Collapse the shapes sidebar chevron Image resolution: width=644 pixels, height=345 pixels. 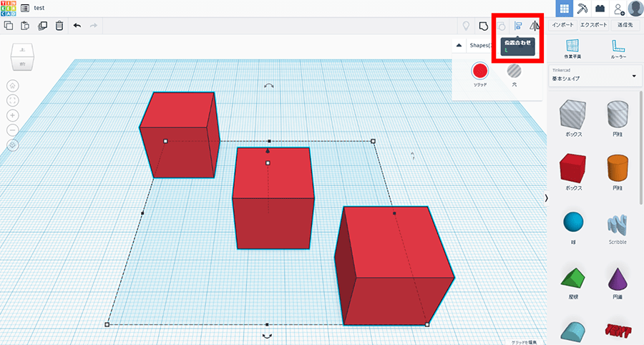tap(546, 198)
